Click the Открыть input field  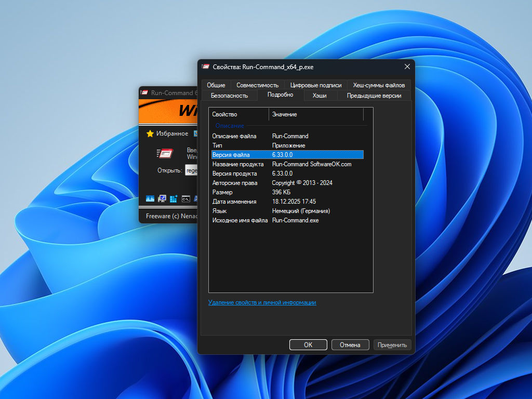click(192, 170)
